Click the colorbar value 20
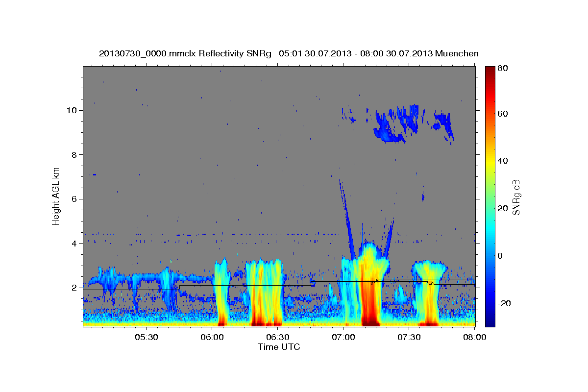The height and width of the screenshot is (392, 588). [502, 208]
